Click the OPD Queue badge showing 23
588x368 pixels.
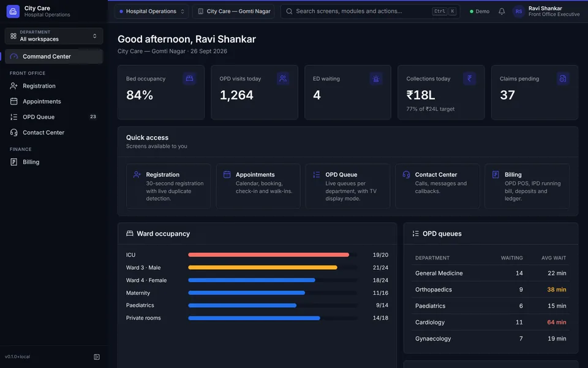93,117
